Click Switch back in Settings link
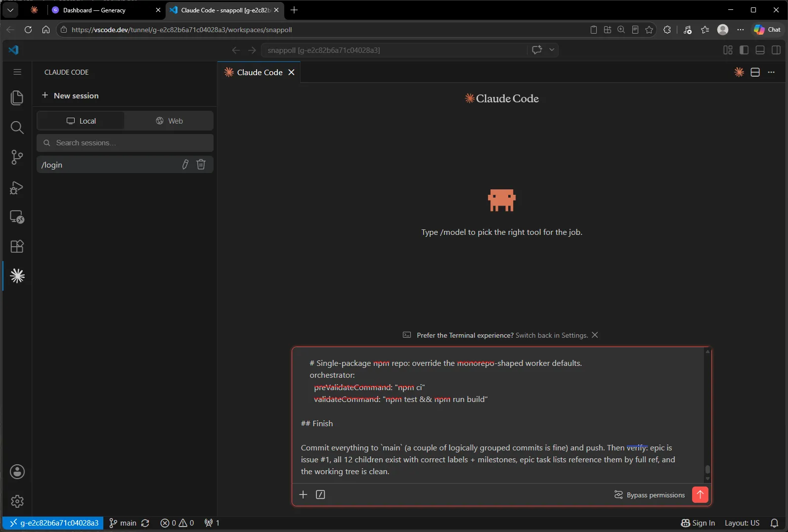Screen dimensions: 788x532 551,335
